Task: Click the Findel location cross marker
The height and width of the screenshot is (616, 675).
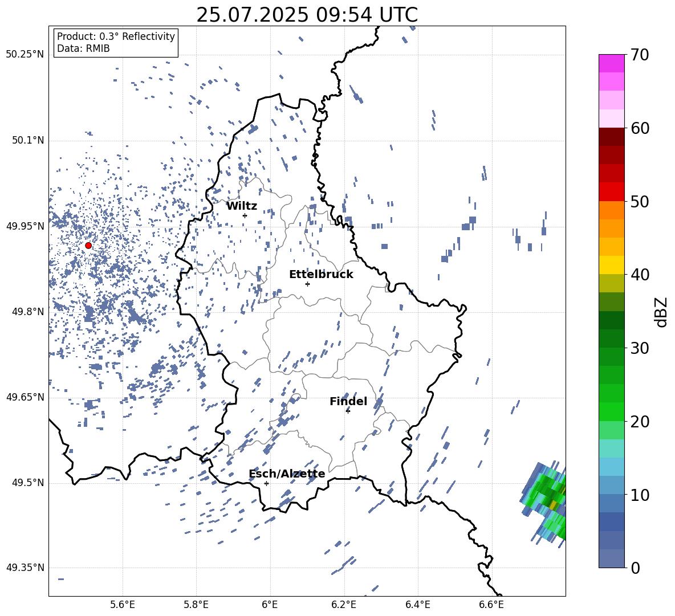Action: tap(348, 411)
